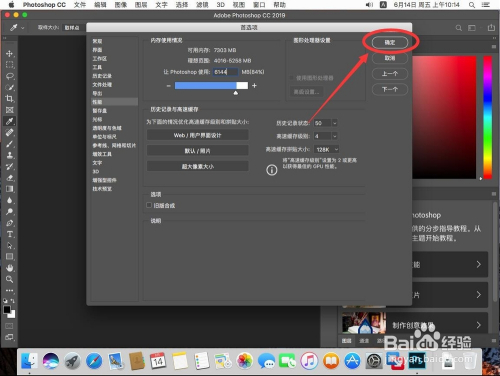Select the Frame tool
500x376 pixels.
pos(10,110)
